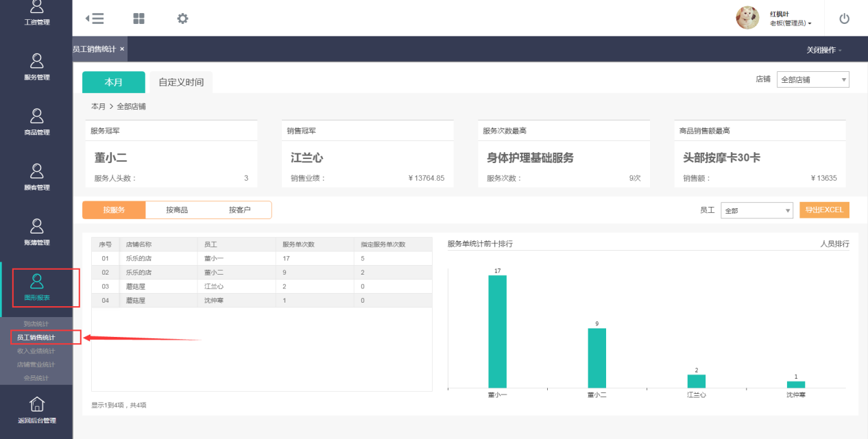Select table row 01 董小一
This screenshot has height=439, width=868.
(x=262, y=259)
